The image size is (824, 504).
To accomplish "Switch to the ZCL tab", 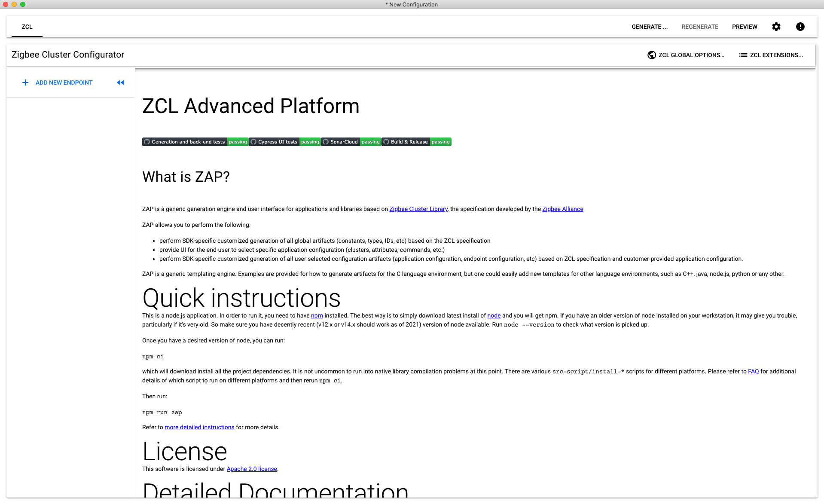I will pos(27,27).
